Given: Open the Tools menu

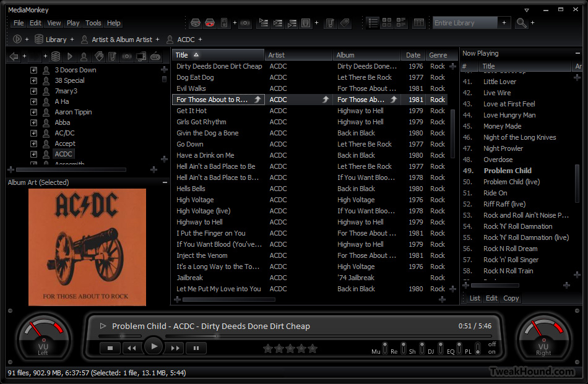Looking at the screenshot, I should click(x=93, y=23).
